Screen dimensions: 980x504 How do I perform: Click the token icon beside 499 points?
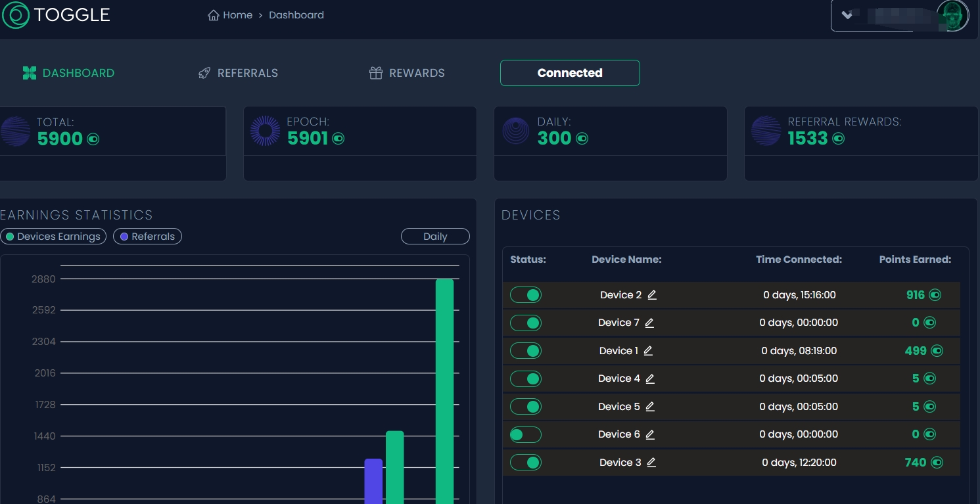click(937, 351)
